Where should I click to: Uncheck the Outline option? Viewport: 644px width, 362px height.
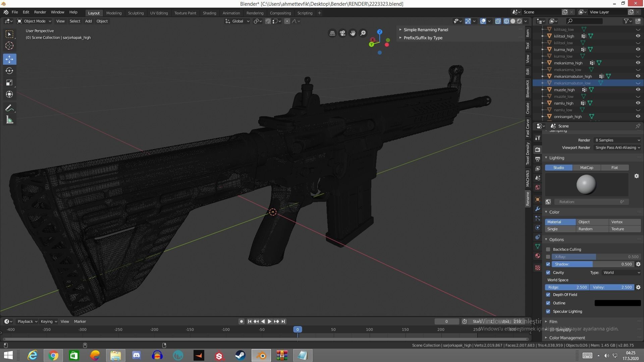click(x=548, y=303)
